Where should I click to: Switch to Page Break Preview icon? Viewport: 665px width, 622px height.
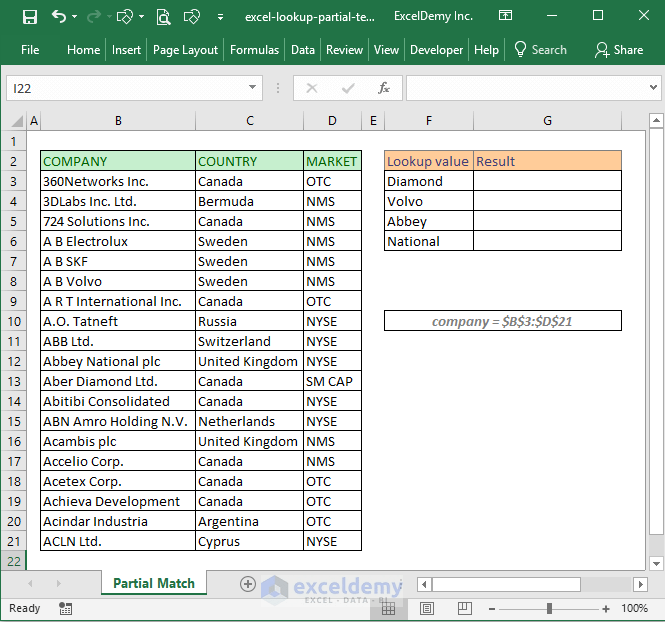(465, 608)
